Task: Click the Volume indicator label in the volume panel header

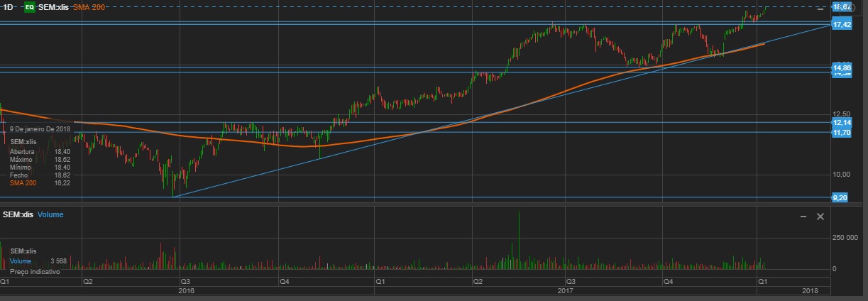Action: click(x=50, y=214)
